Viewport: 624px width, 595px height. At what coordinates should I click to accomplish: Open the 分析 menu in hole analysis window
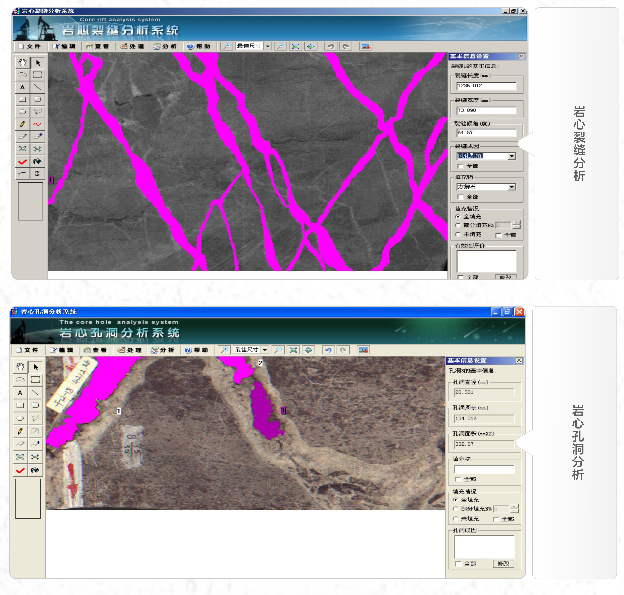163,351
